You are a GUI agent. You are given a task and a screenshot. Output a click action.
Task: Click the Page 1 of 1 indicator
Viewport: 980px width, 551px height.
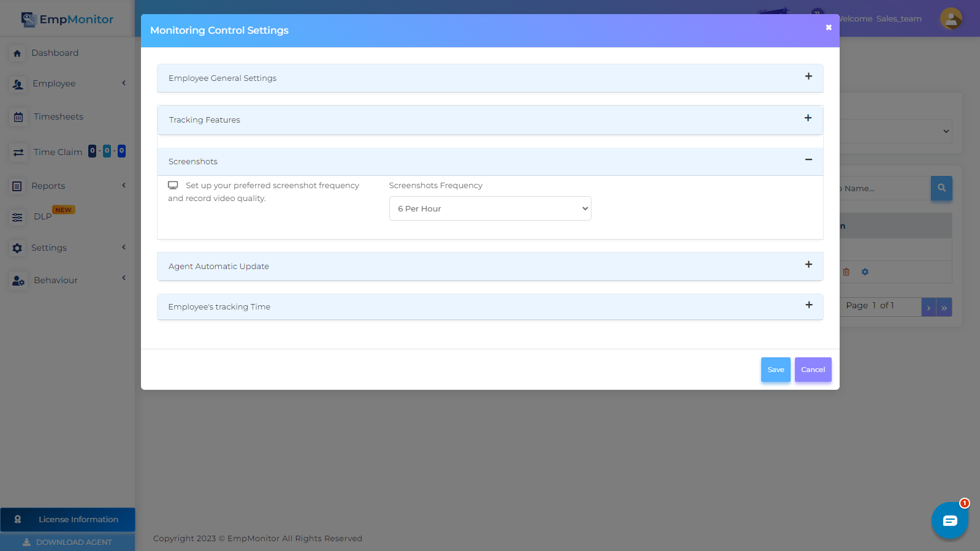[x=870, y=305]
